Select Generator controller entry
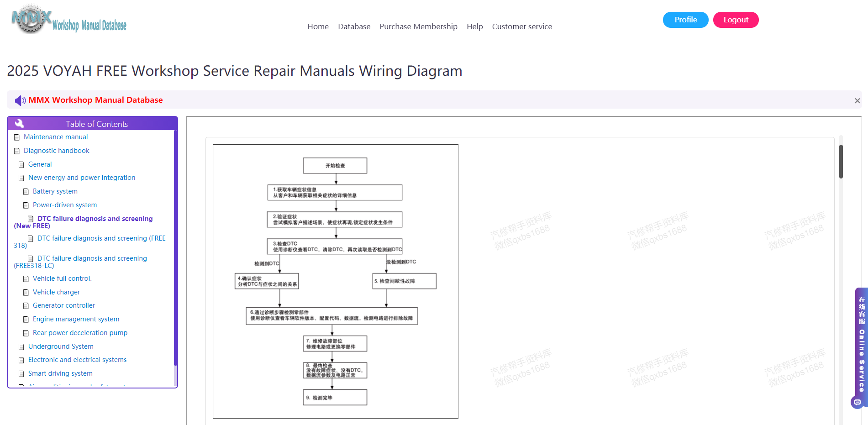Screen dimensions: 868x425 64,305
